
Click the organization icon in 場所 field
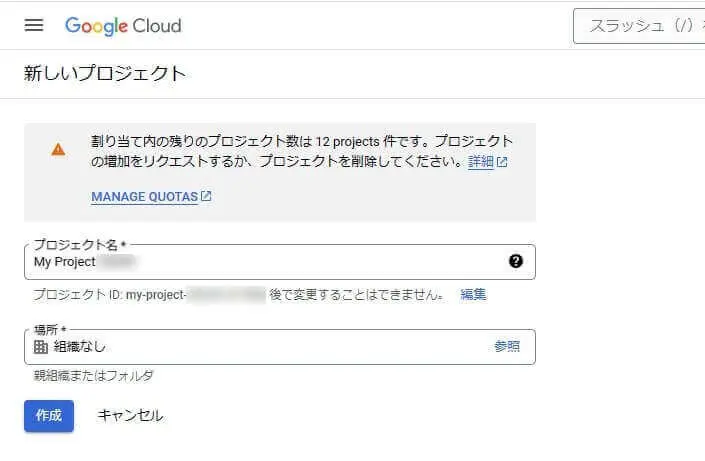[41, 346]
